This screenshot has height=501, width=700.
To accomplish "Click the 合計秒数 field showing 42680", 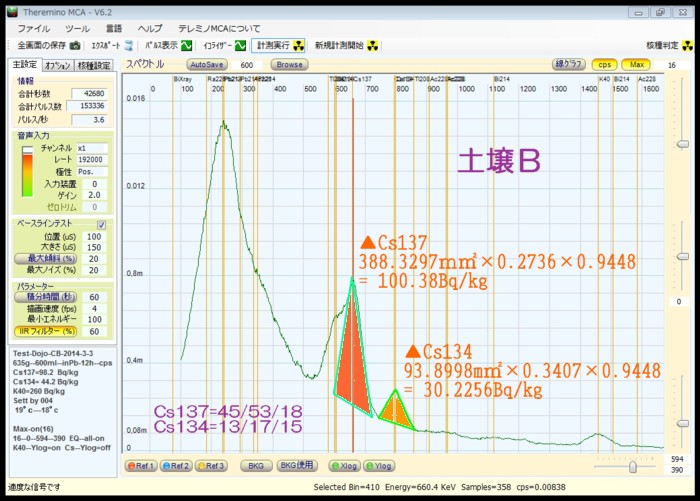I will (x=89, y=94).
